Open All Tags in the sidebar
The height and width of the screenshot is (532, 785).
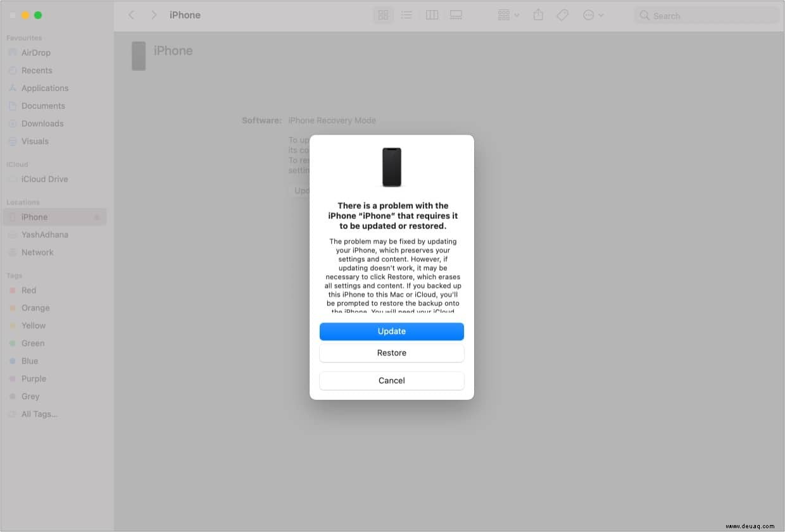[x=53, y=414]
